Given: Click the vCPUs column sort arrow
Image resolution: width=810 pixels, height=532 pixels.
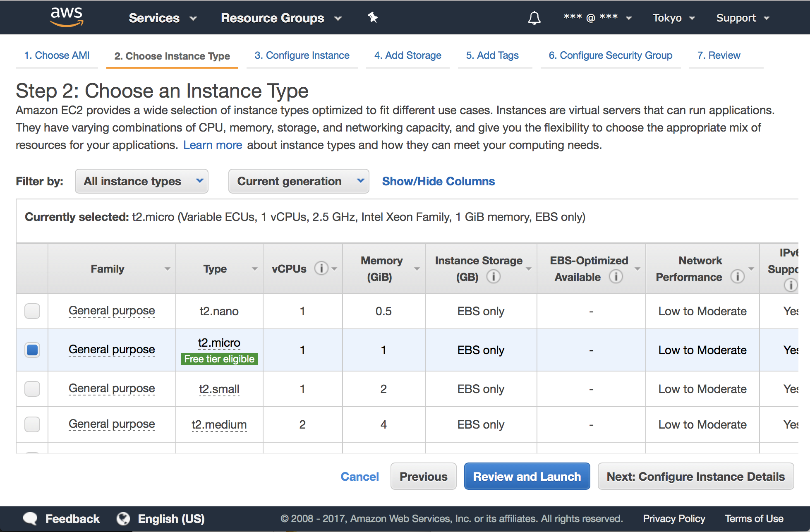Looking at the screenshot, I should (334, 269).
